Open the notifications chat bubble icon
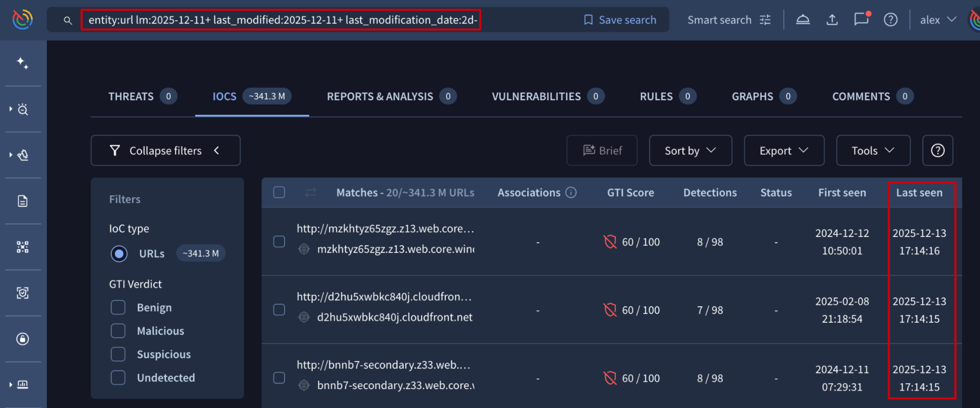This screenshot has width=980, height=408. click(861, 20)
